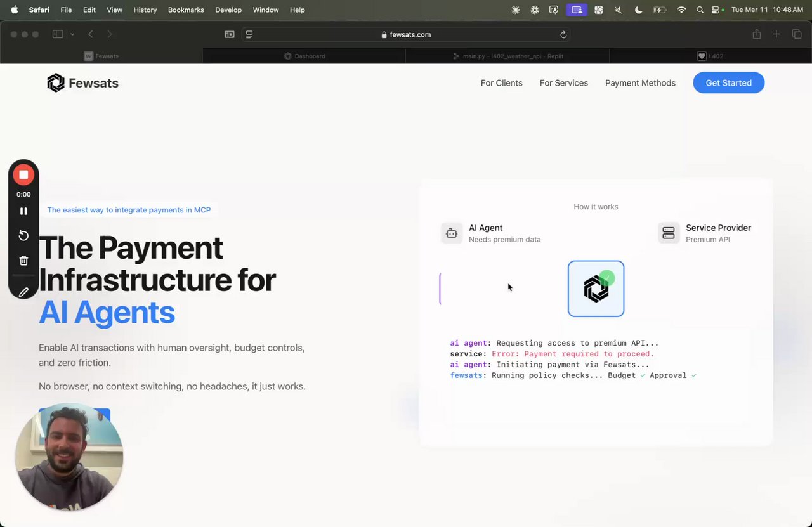This screenshot has height=527, width=812.
Task: Toggle the Safari sidebar
Action: [58, 34]
